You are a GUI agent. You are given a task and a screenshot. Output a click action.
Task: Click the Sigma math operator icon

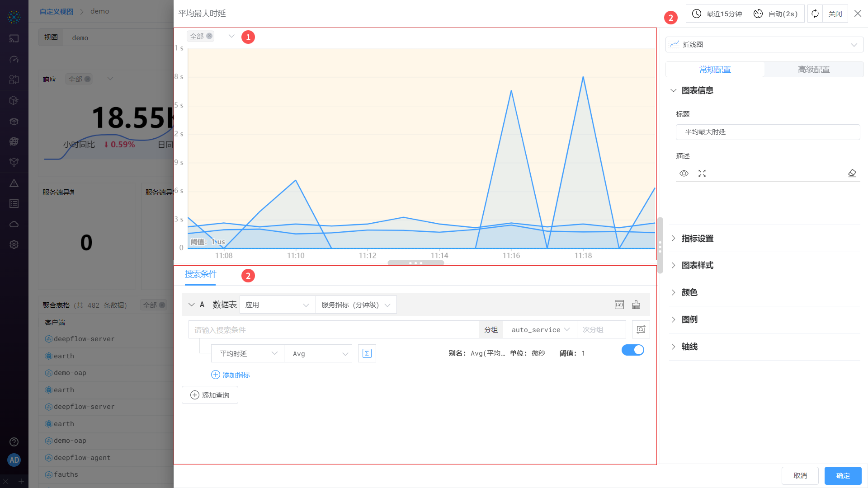point(367,353)
